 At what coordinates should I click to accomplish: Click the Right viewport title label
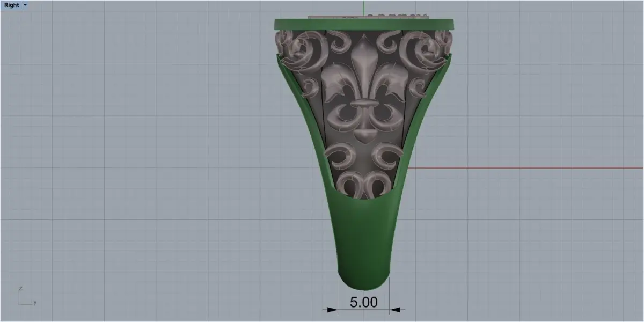(11, 5)
